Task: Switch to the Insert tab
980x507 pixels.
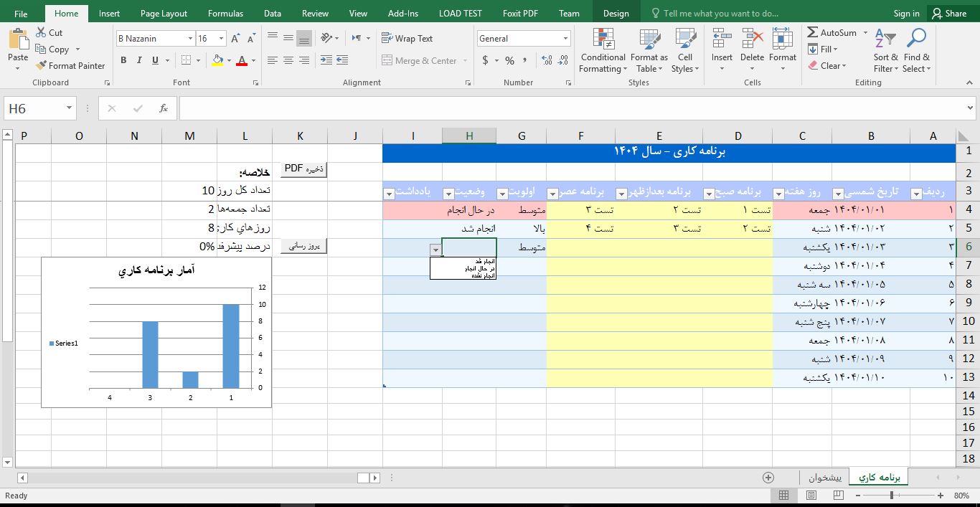Action: [109, 13]
